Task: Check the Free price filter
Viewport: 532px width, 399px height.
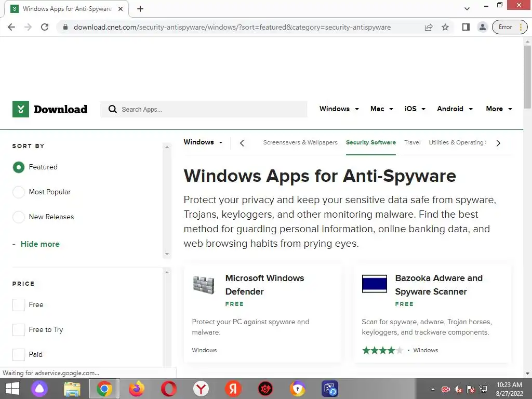Action: (x=19, y=304)
